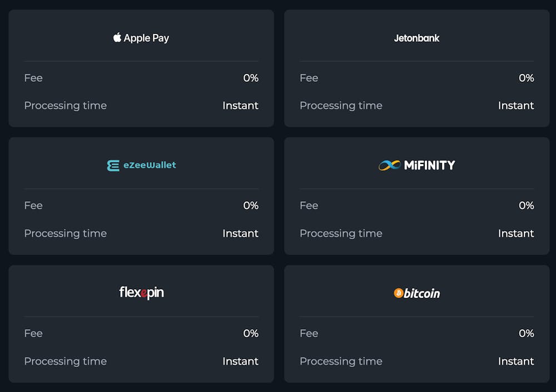Select the Jetonbank logo
Image resolution: width=556 pixels, height=392 pixels.
(x=416, y=38)
